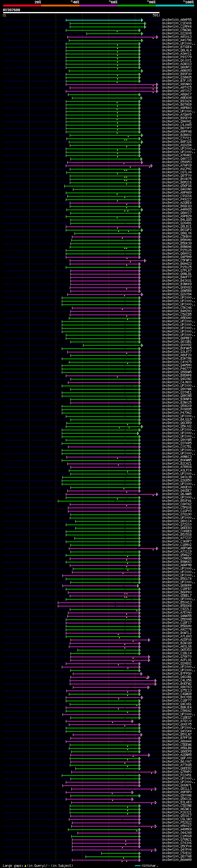Click the UniRef100_B5XFA1 entry
Screen dimensions: 197x868
pyautogui.click(x=177, y=501)
